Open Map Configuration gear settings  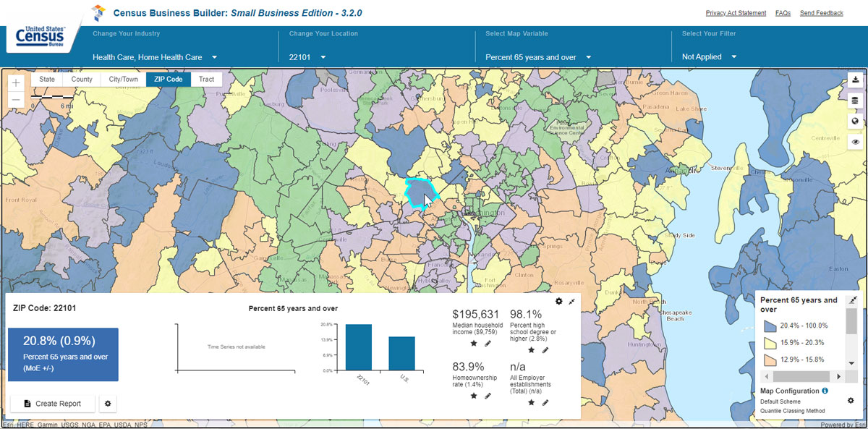click(x=851, y=401)
